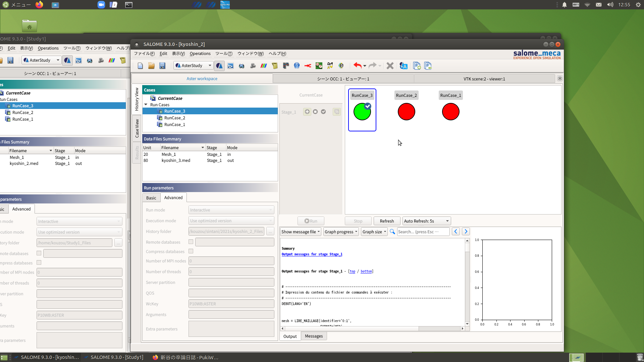644x362 pixels.
Task: Click the tag icon for Stage_1
Action: 337,112
